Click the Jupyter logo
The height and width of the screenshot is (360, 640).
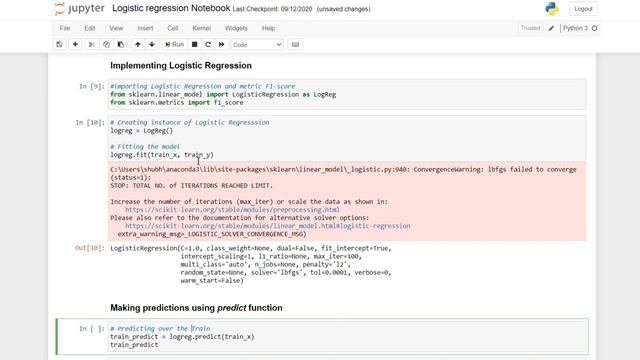click(79, 9)
